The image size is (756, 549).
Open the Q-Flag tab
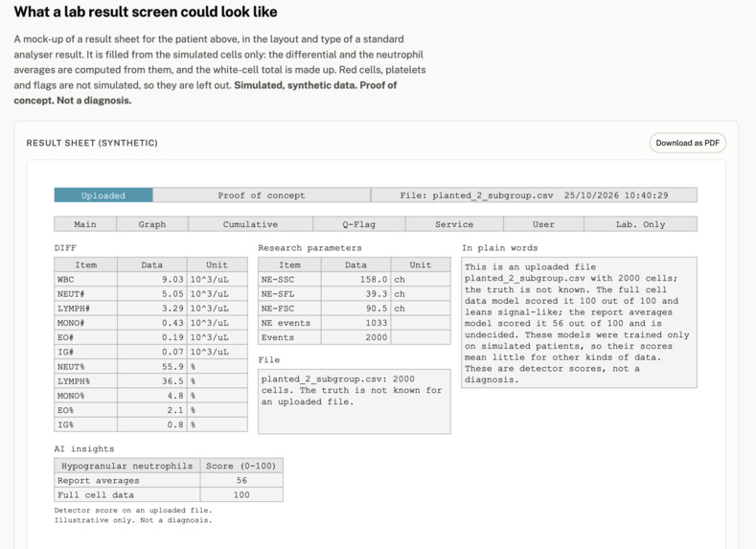(359, 224)
